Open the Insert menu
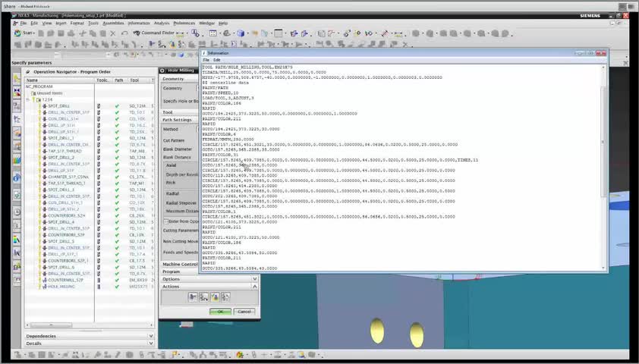Viewport: 639px width, 364px height. pos(61,24)
